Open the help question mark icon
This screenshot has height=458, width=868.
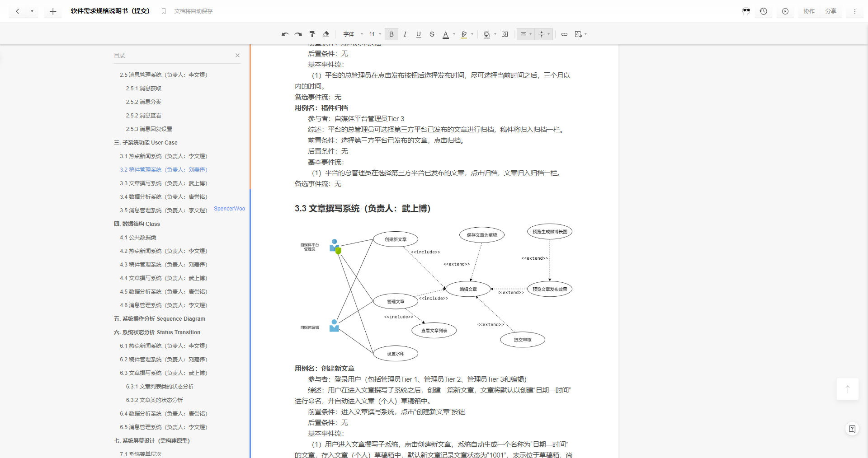tap(852, 429)
